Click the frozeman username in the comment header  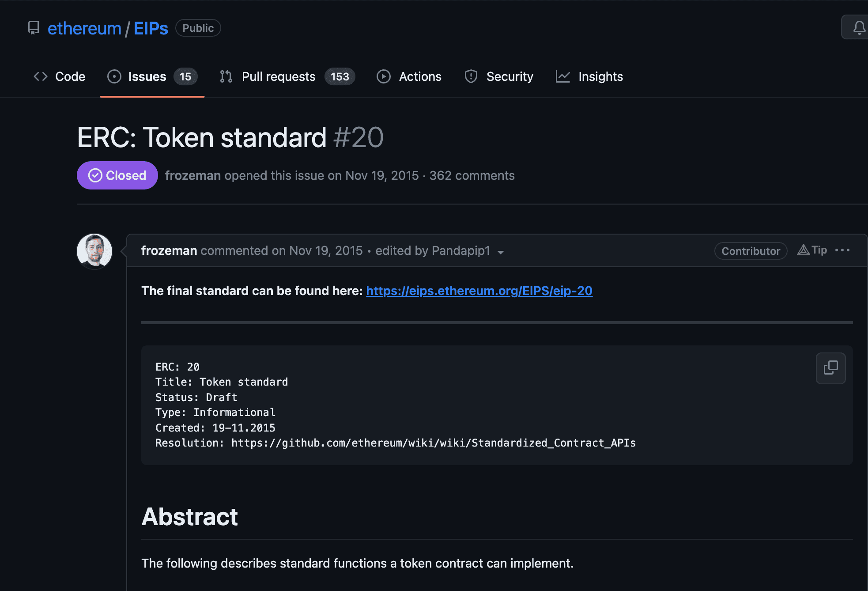169,250
